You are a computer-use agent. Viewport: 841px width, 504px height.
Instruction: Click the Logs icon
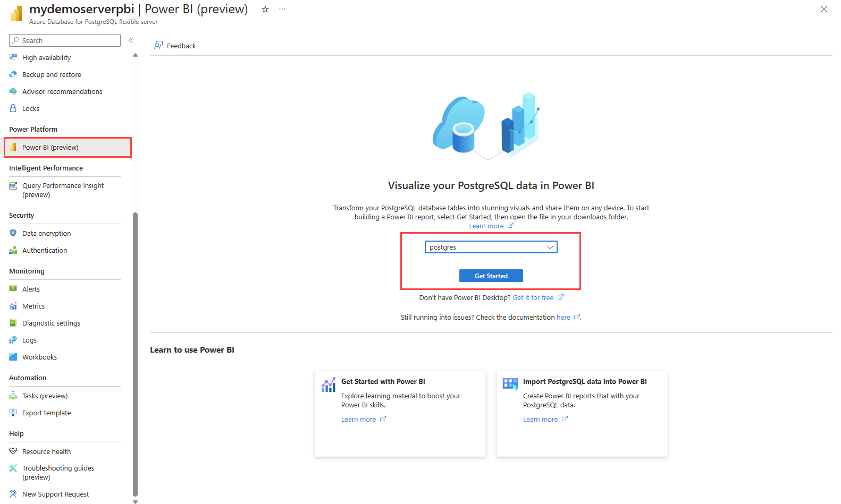(13, 340)
